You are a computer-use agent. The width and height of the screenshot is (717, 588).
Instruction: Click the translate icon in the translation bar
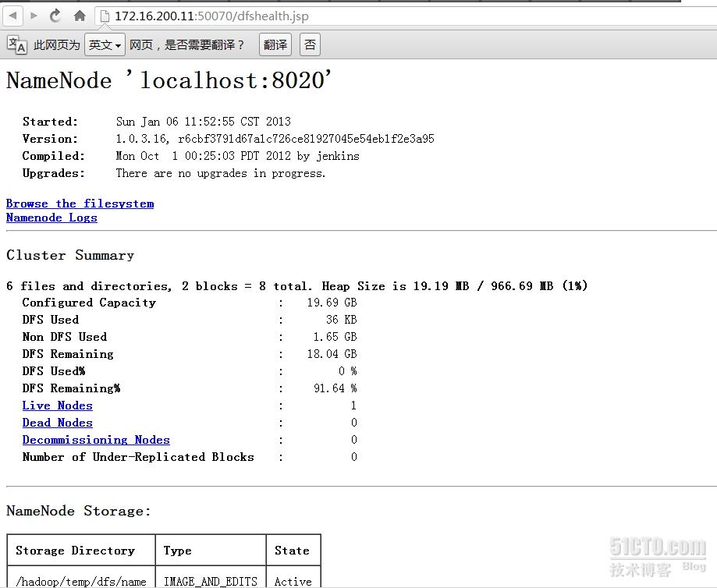pyautogui.click(x=17, y=44)
